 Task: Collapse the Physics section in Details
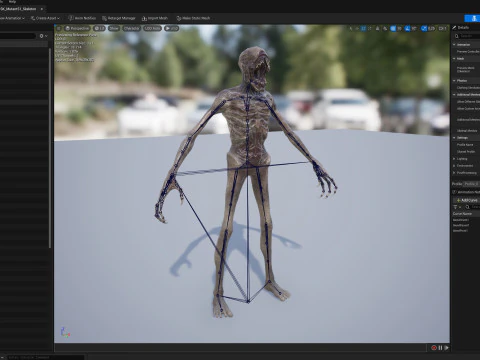[454, 81]
